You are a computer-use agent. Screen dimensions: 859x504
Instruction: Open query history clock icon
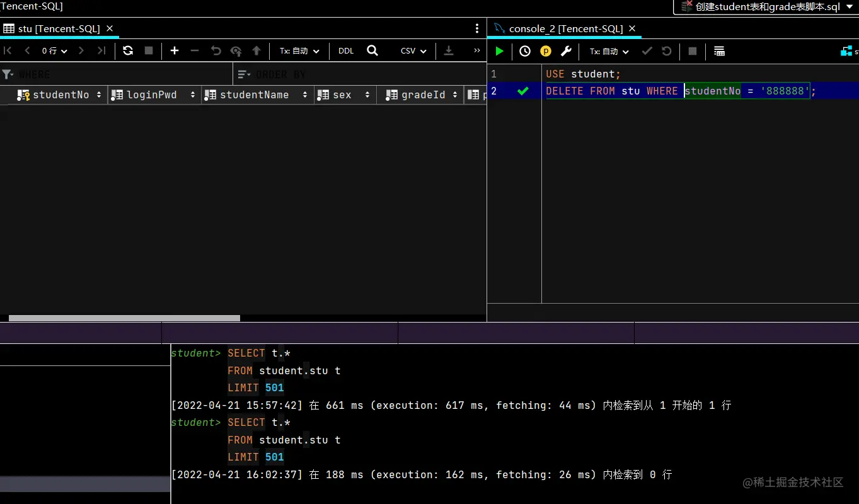525,51
